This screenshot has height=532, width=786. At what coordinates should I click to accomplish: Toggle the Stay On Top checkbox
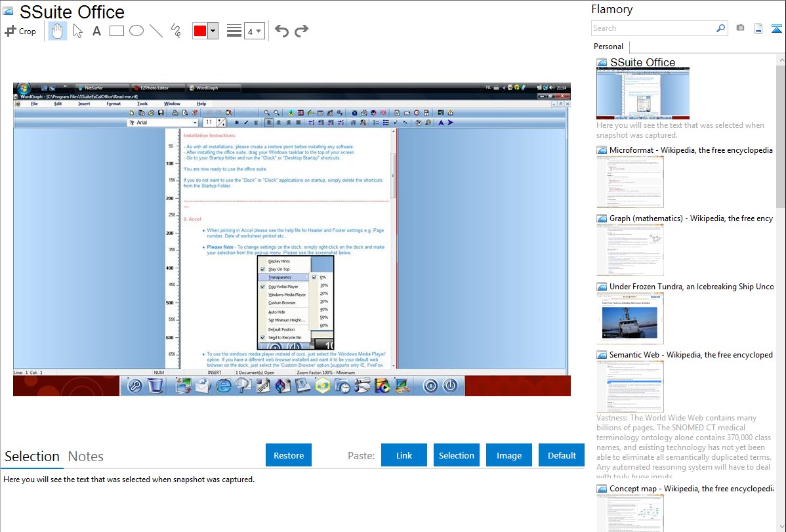coord(262,269)
